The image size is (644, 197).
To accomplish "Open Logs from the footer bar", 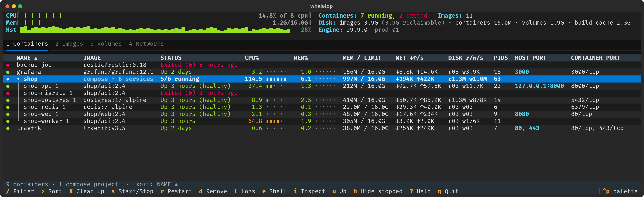I will point(244,192).
